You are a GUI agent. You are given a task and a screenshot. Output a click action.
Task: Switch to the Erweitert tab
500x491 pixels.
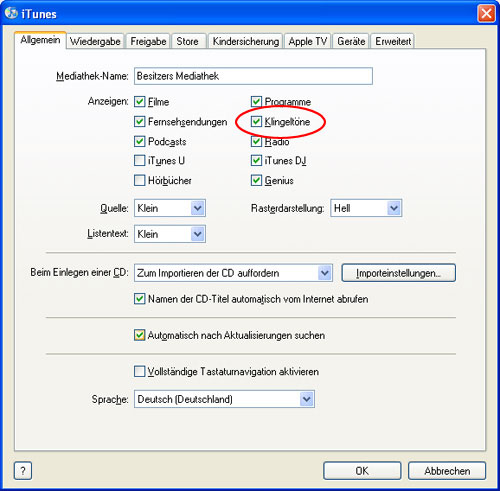(x=393, y=41)
